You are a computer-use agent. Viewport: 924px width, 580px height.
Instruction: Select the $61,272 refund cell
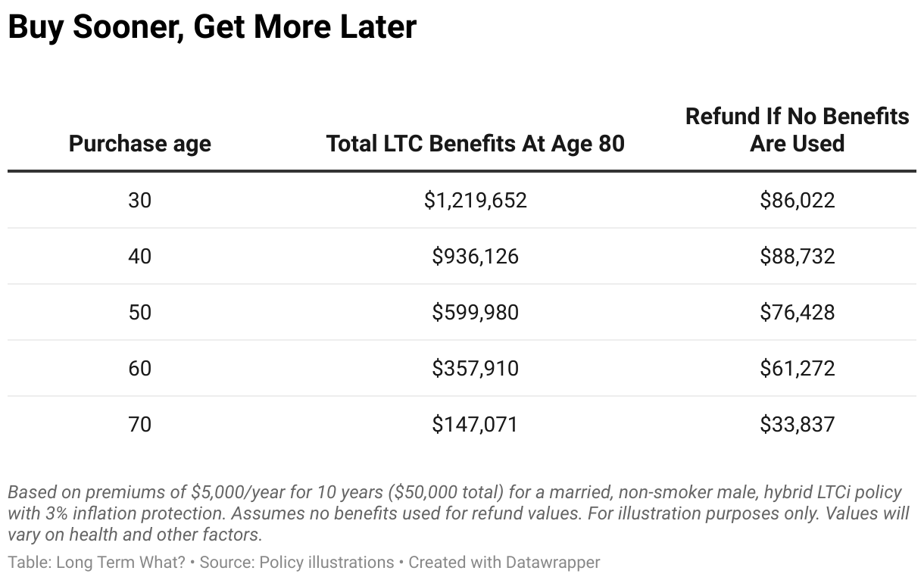point(797,369)
